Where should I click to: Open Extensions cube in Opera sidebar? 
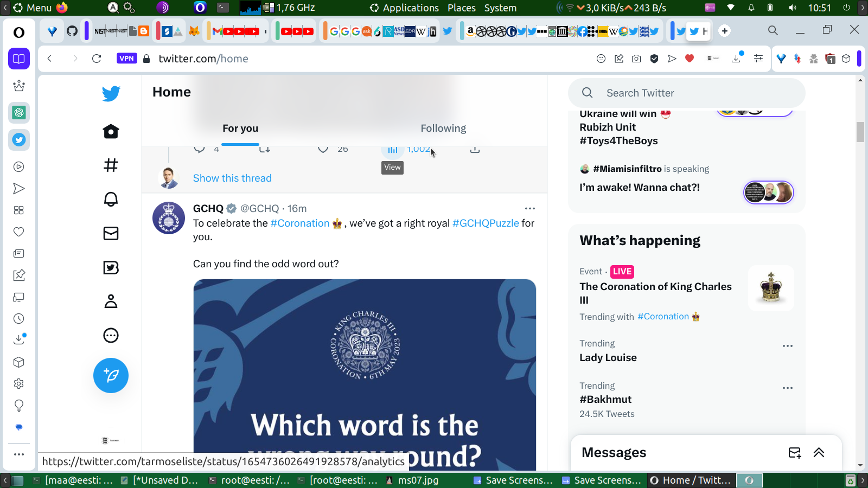pyautogui.click(x=19, y=362)
